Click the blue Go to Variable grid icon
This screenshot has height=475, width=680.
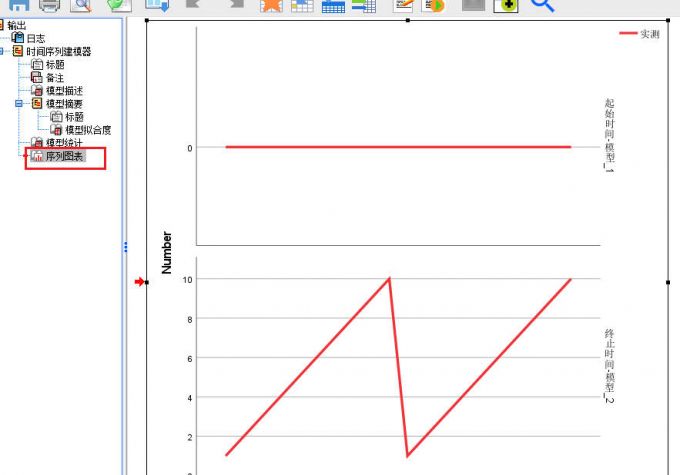(x=333, y=6)
